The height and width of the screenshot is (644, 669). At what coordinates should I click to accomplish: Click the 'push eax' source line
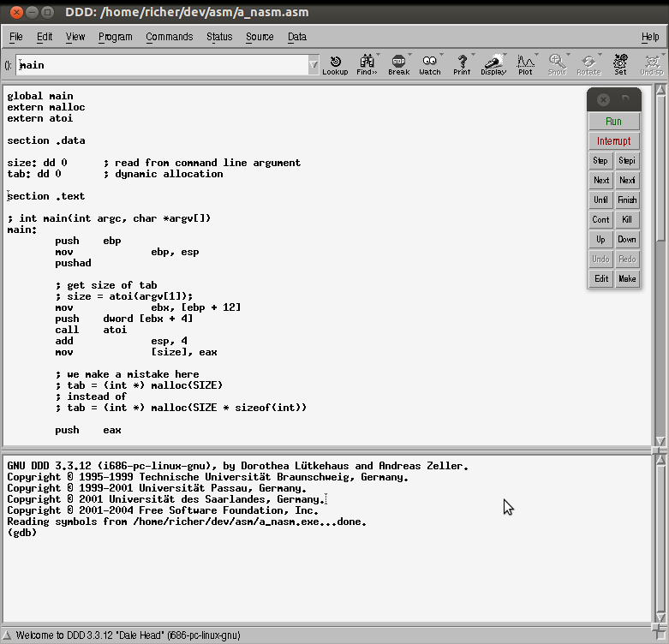(88, 430)
